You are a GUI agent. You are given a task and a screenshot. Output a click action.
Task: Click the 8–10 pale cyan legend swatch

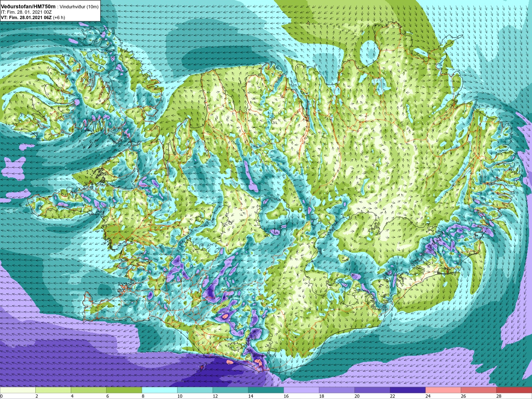[x=160, y=390]
